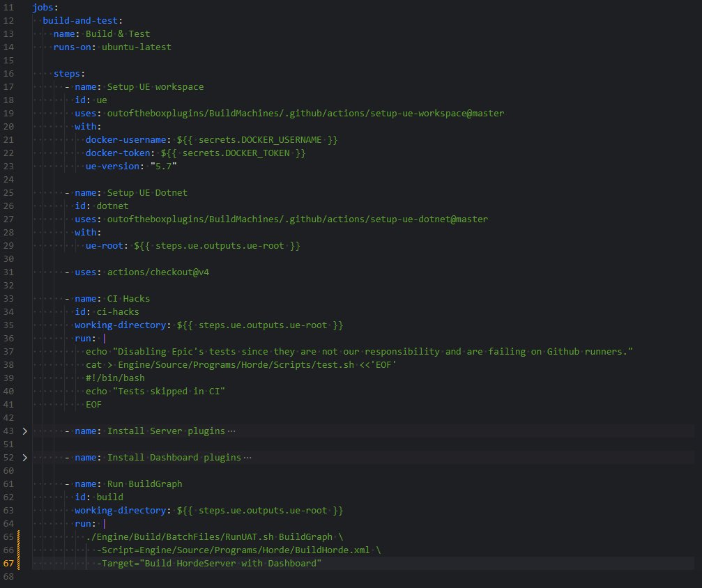Click the BuildHorde.xml script argument
The height and width of the screenshot is (588, 702).
(x=234, y=550)
